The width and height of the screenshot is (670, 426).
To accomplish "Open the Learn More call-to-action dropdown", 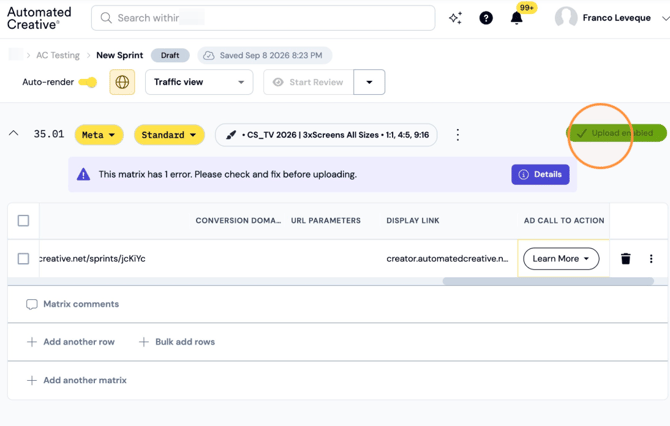I will point(561,259).
